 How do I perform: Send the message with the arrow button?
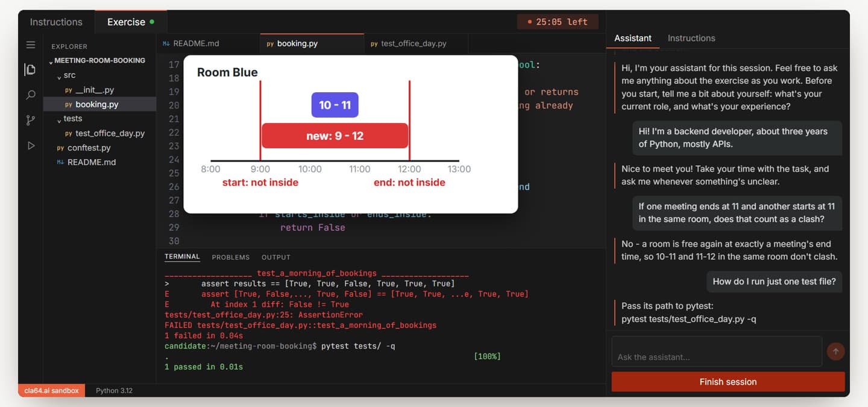[x=835, y=351]
